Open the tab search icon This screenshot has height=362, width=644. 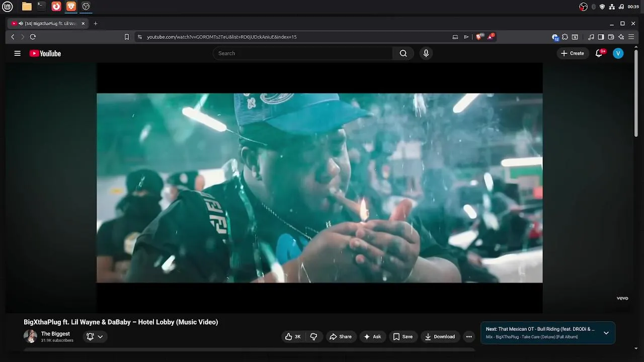click(x=575, y=37)
